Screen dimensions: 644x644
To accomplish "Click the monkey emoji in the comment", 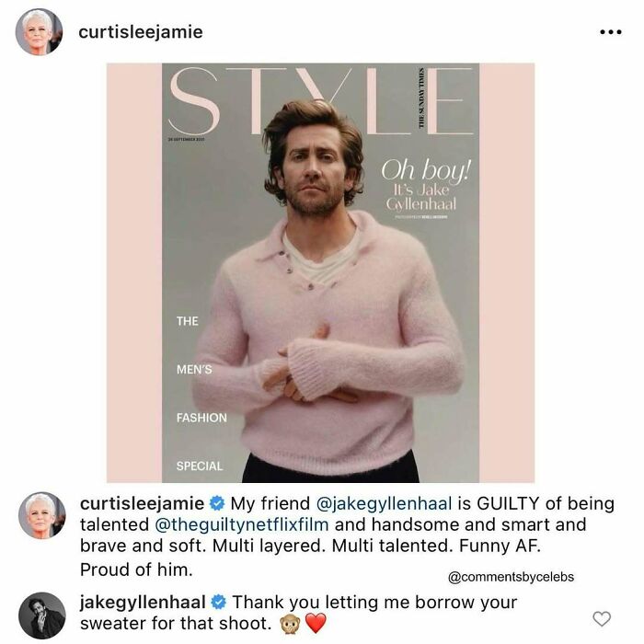I will pyautogui.click(x=290, y=625).
